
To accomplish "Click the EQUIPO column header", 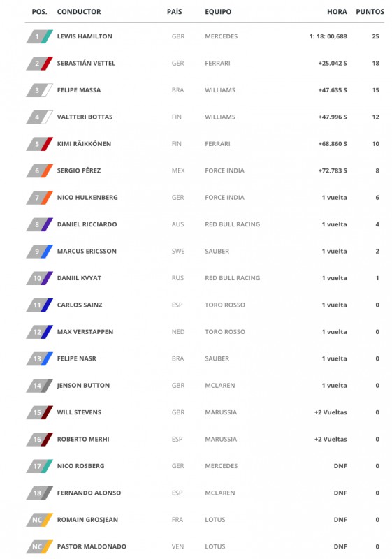I will pos(218,11).
